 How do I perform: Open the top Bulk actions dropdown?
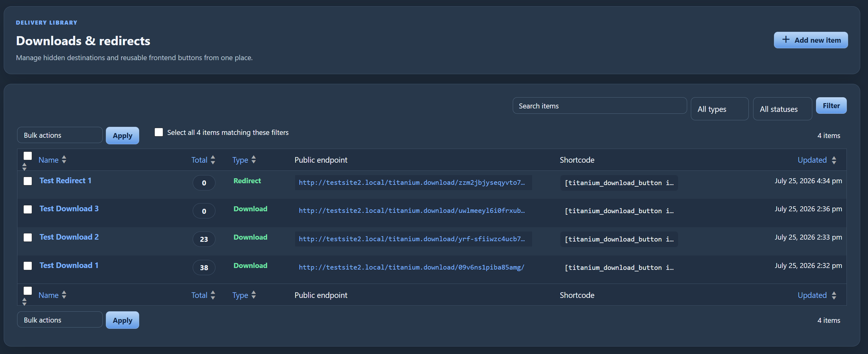click(x=60, y=135)
